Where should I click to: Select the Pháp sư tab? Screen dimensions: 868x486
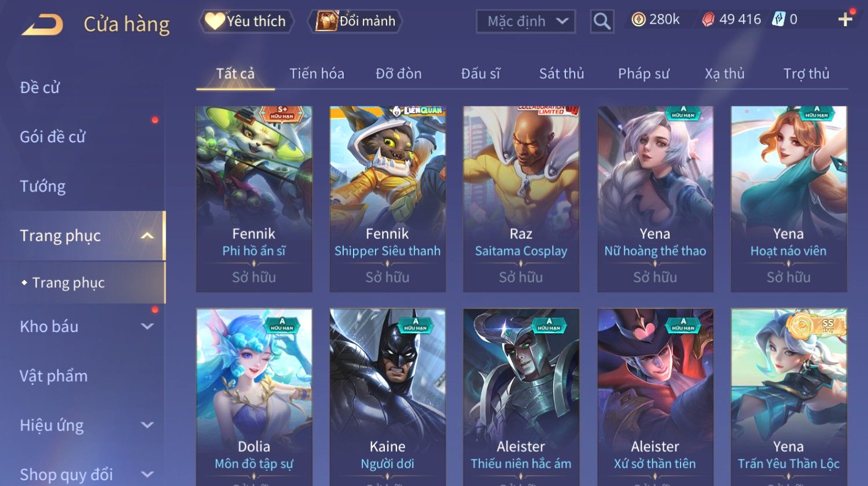click(643, 73)
